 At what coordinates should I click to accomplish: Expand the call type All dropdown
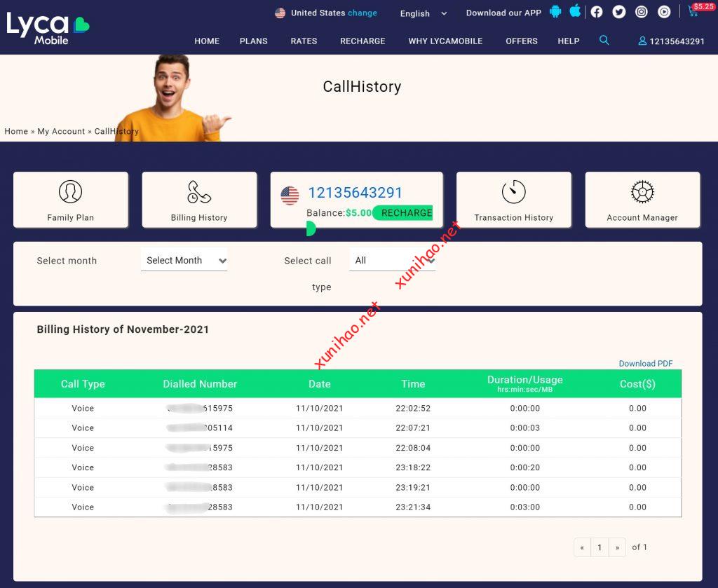click(x=392, y=261)
